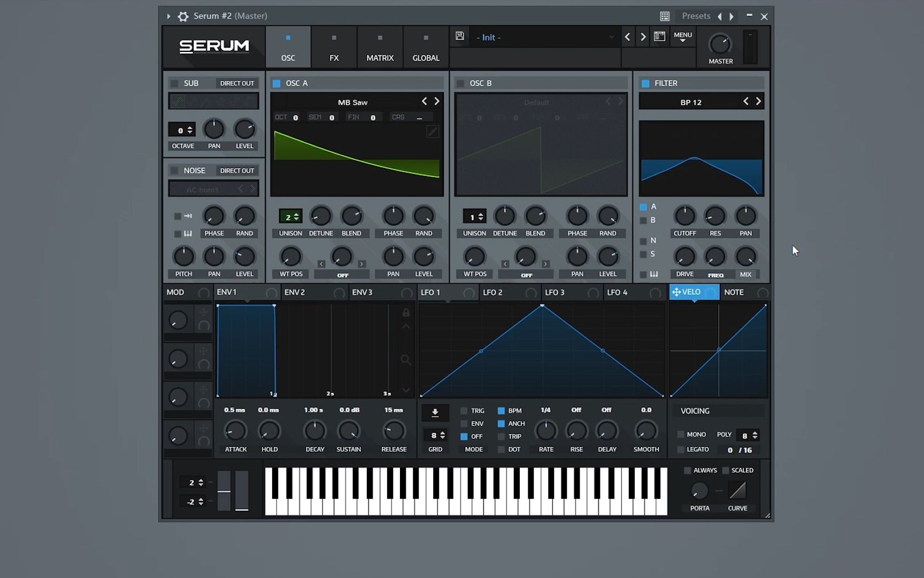The height and width of the screenshot is (578, 924).
Task: Select next filter type
Action: (758, 101)
